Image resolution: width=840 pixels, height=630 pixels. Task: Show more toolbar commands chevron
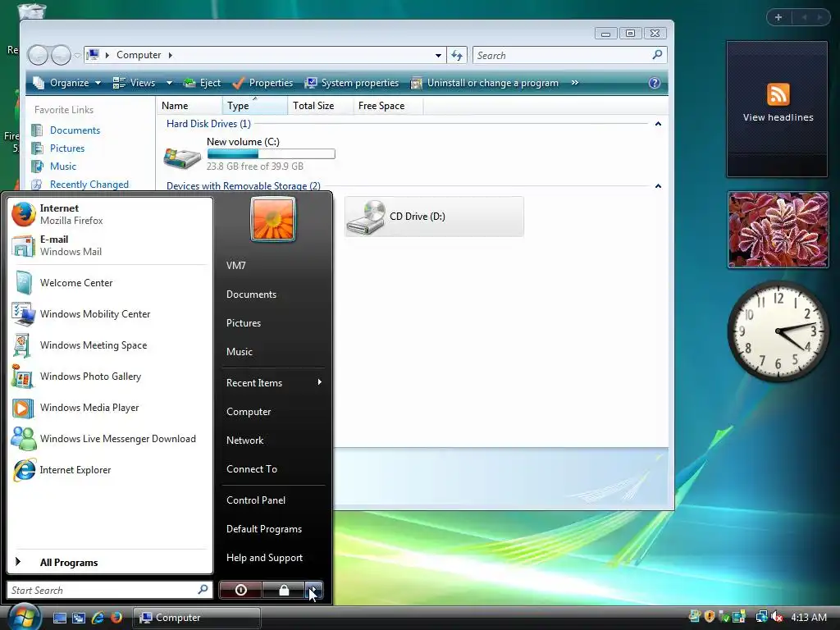click(575, 83)
